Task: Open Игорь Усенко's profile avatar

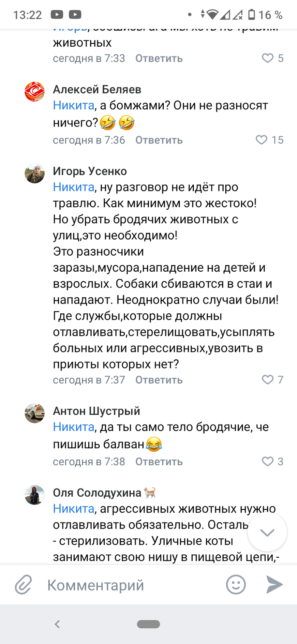Action: (x=35, y=174)
